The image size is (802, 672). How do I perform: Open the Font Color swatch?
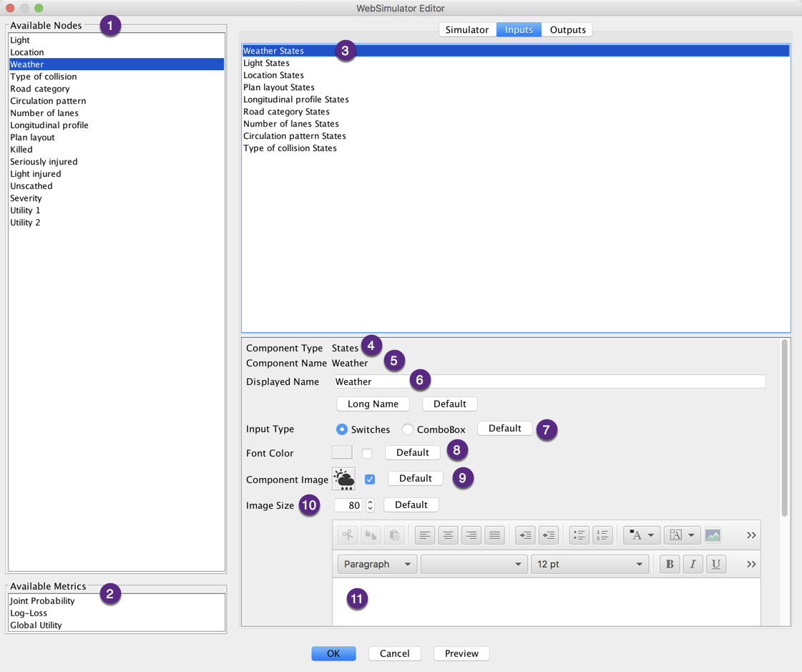point(342,452)
